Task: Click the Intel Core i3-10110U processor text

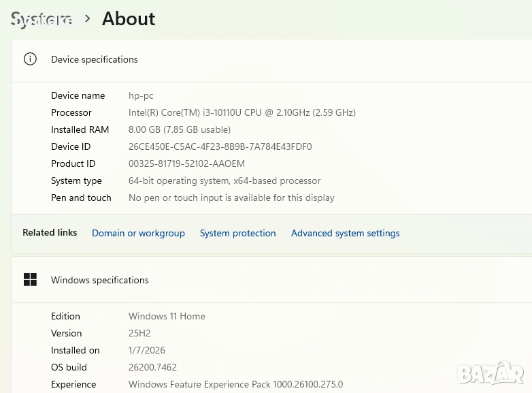Action: click(242, 112)
